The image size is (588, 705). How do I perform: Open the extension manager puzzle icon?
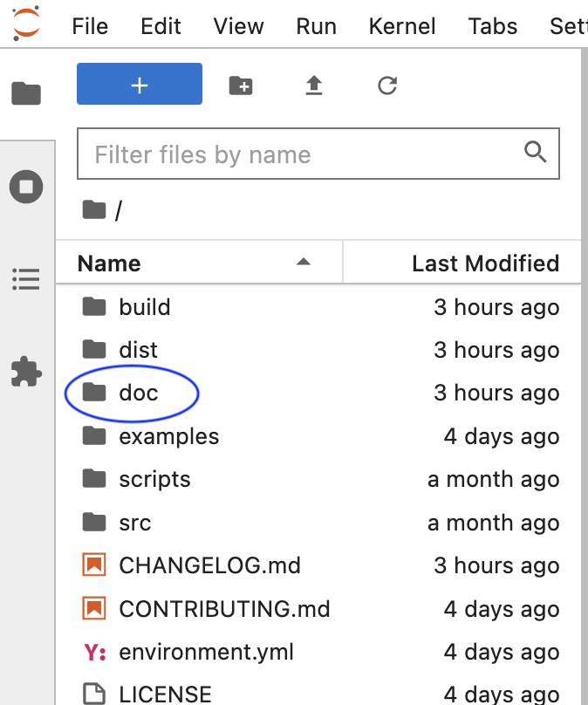pos(26,372)
